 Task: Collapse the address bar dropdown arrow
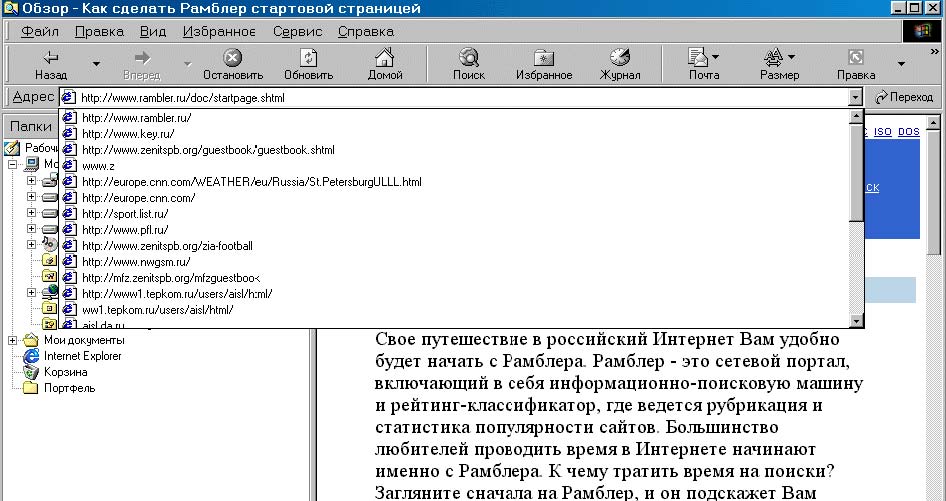(855, 97)
